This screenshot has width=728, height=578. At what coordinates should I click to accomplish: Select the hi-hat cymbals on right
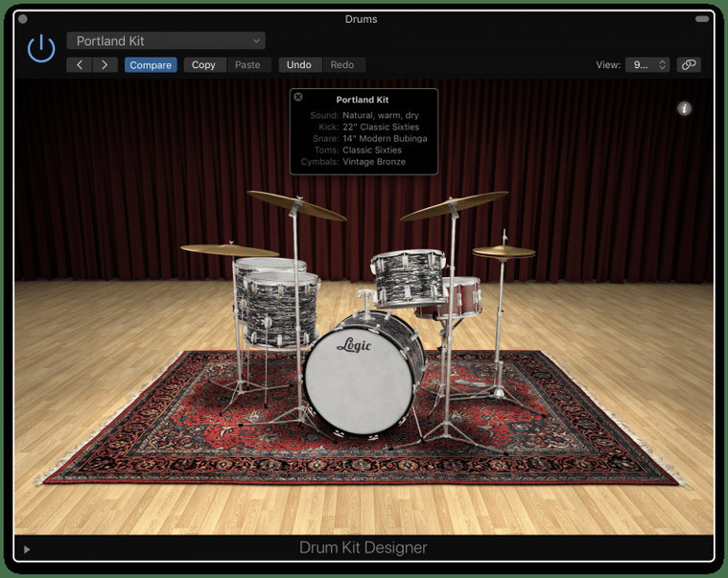504,252
